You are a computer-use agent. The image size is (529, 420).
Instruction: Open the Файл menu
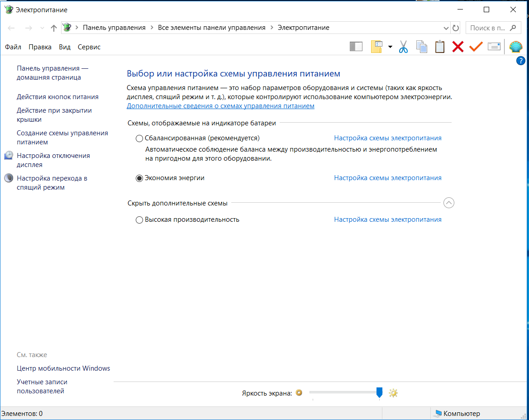[x=13, y=47]
